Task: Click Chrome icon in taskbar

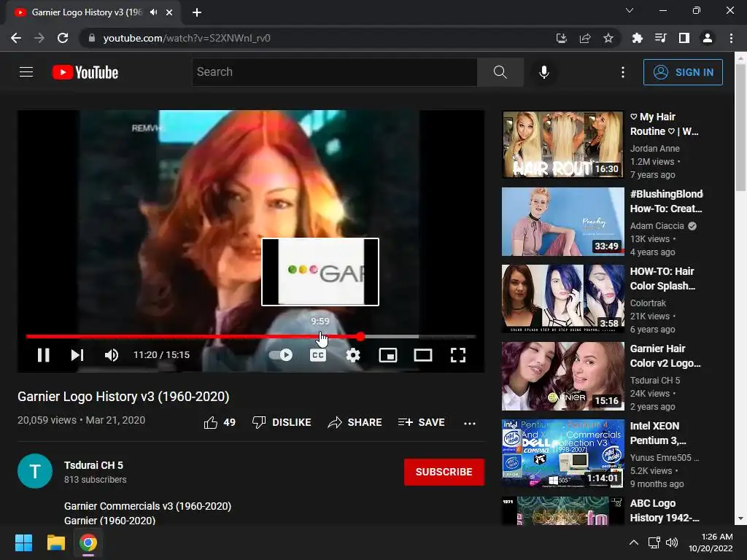Action: (x=88, y=542)
